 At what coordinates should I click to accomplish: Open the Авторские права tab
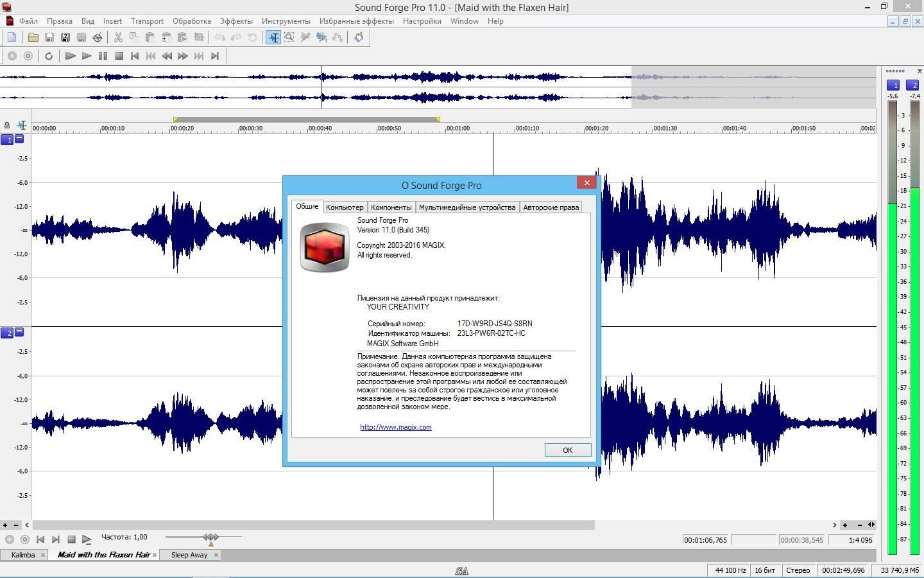[551, 207]
